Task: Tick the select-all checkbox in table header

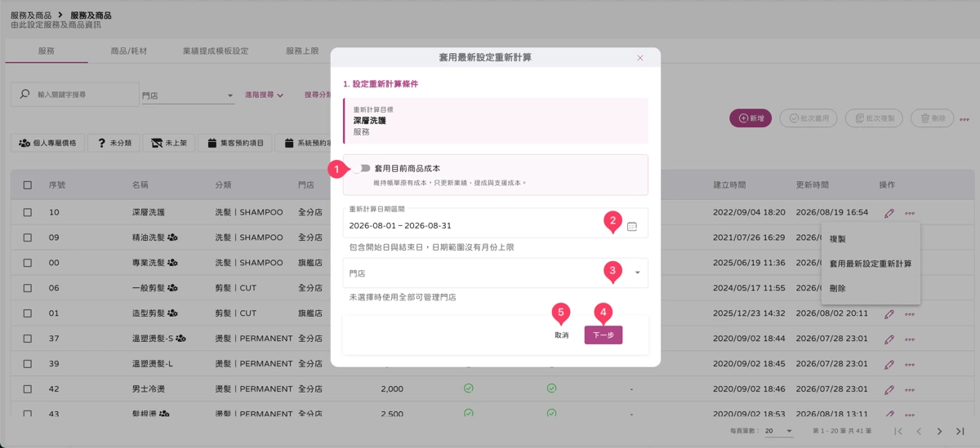Action: (28, 185)
